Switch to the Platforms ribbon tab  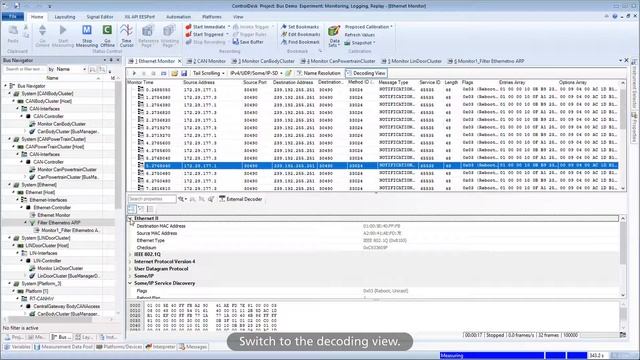pyautogui.click(x=211, y=17)
